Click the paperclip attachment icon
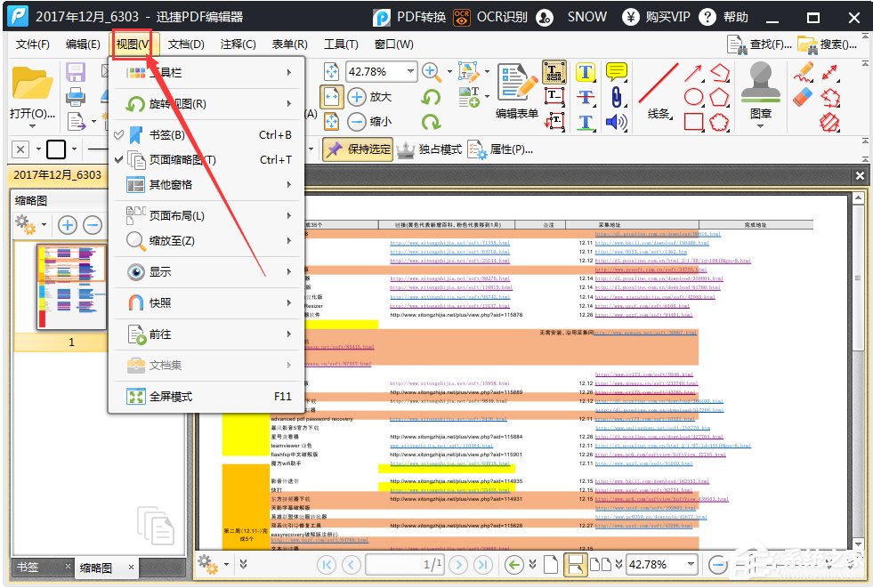The height and width of the screenshot is (588, 873). [616, 96]
